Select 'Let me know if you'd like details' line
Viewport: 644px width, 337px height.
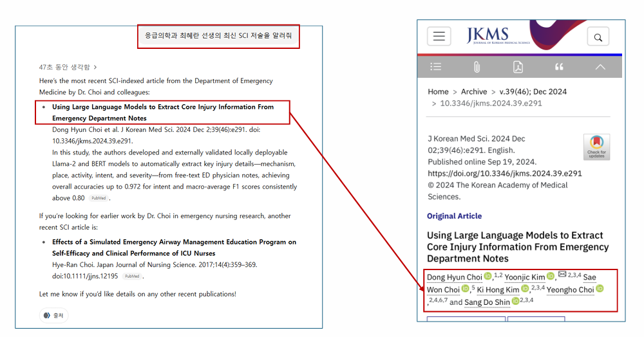pyautogui.click(x=138, y=294)
